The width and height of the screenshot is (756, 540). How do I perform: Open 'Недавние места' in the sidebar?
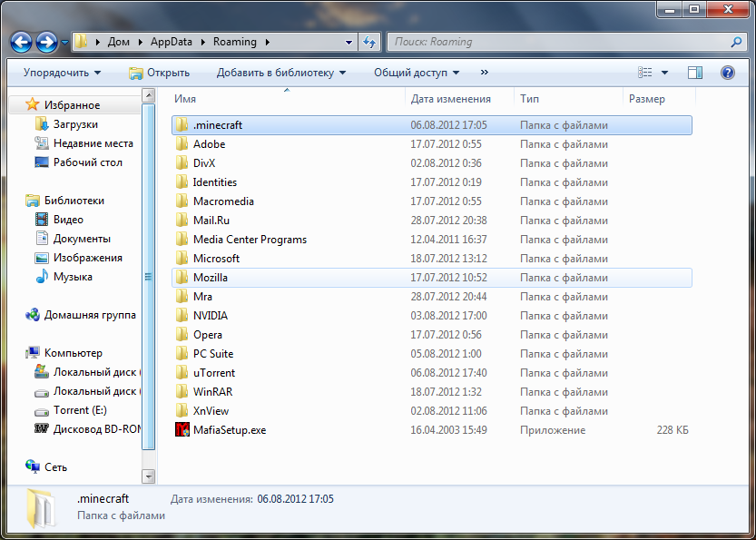tap(93, 143)
